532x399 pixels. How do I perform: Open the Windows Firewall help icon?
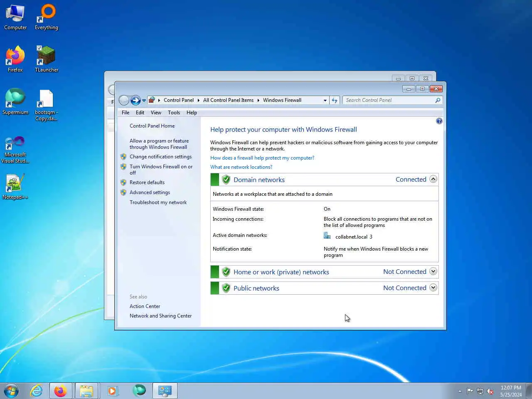(x=439, y=121)
